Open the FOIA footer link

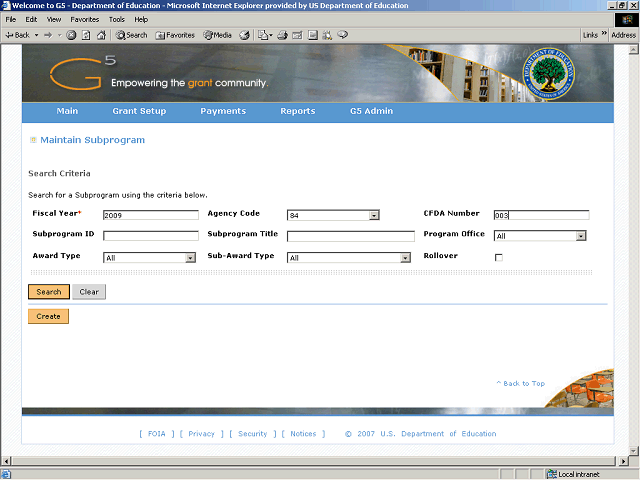click(x=156, y=433)
